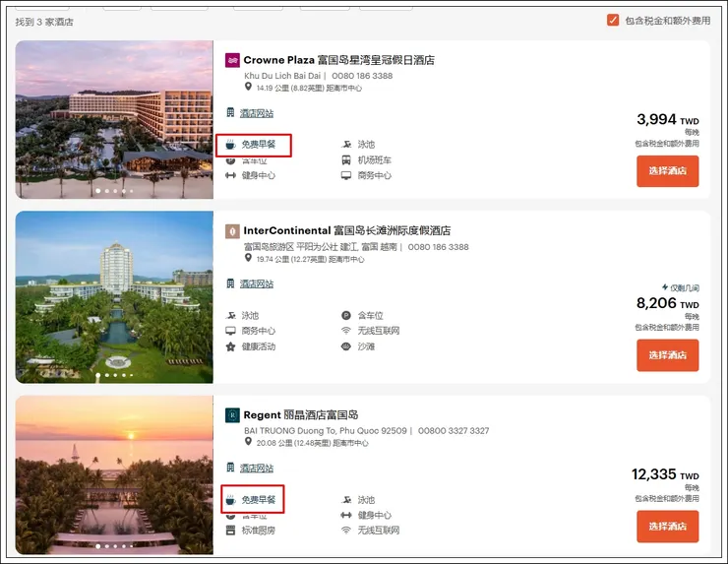Click the beach icon in InterContinental amenities
This screenshot has height=564, width=728.
click(x=346, y=346)
